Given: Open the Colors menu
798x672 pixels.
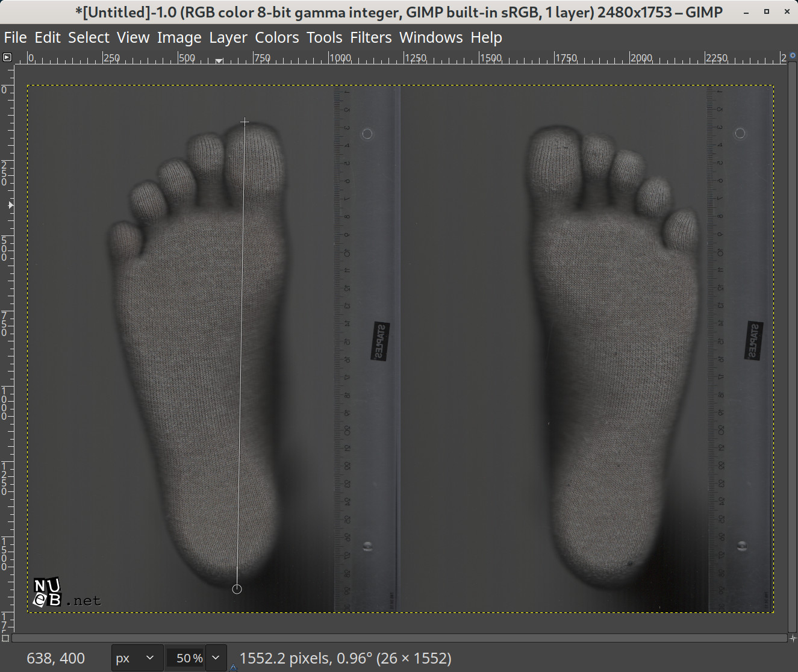Looking at the screenshot, I should click(276, 37).
